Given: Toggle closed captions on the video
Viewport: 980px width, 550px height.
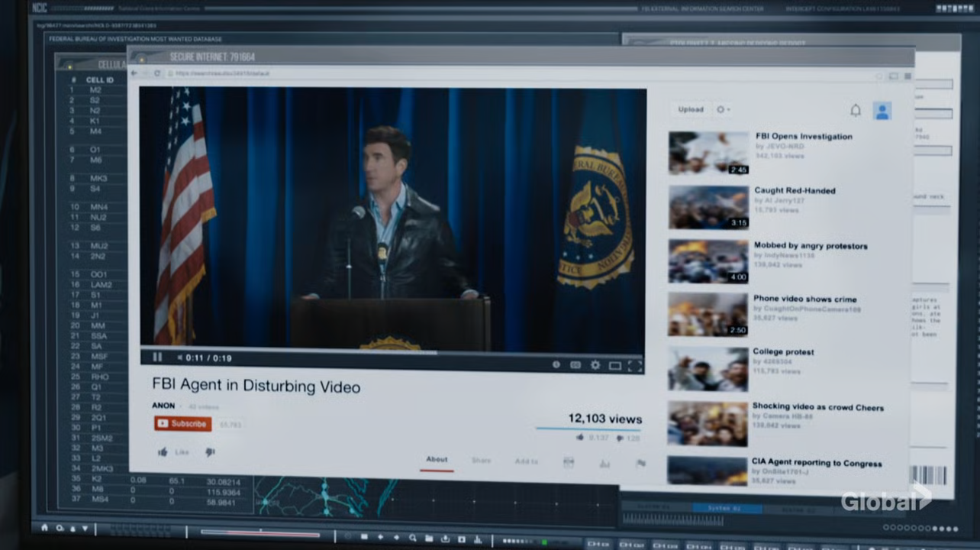Looking at the screenshot, I should [575, 365].
